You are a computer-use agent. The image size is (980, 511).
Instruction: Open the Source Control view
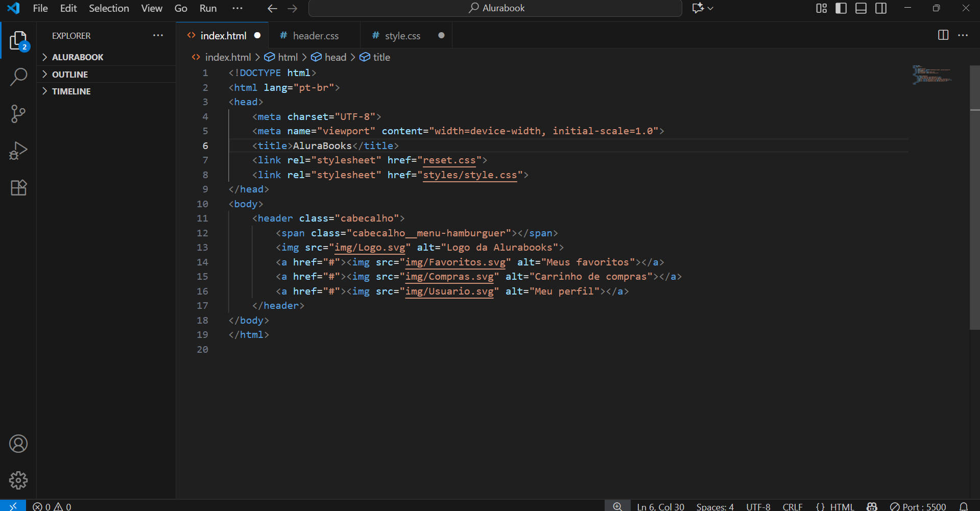[x=18, y=114]
